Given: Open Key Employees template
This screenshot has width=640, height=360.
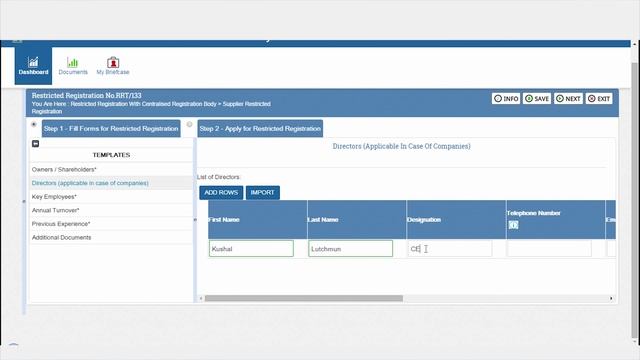Looking at the screenshot, I should click(111, 197).
